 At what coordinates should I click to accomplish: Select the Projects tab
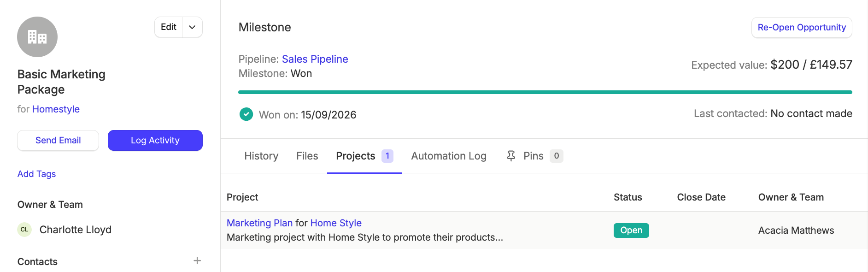tap(364, 156)
